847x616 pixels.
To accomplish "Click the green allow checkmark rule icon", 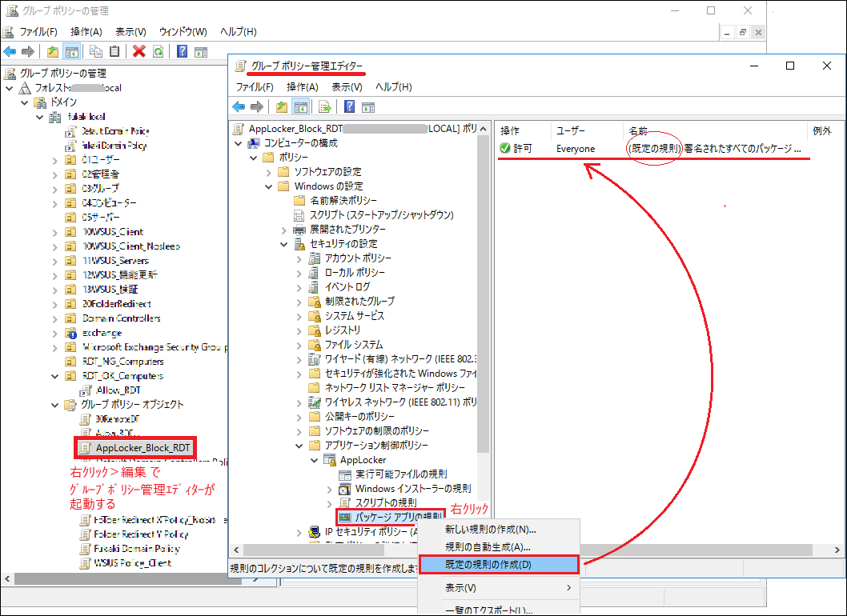I will coord(505,149).
